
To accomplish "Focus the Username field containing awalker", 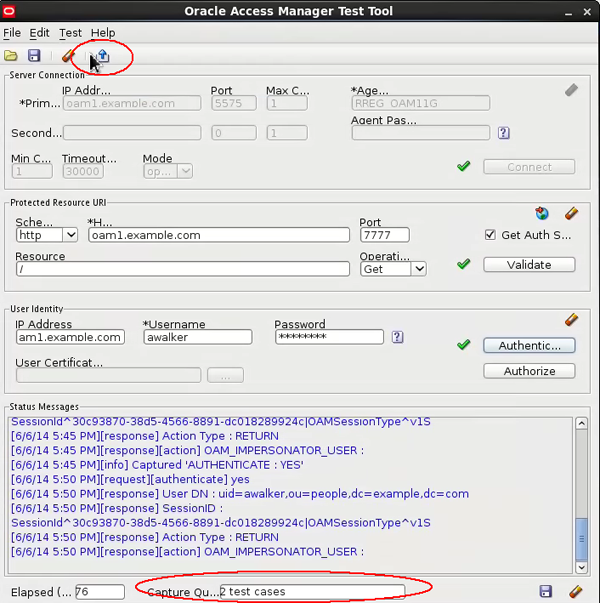I will (198, 337).
